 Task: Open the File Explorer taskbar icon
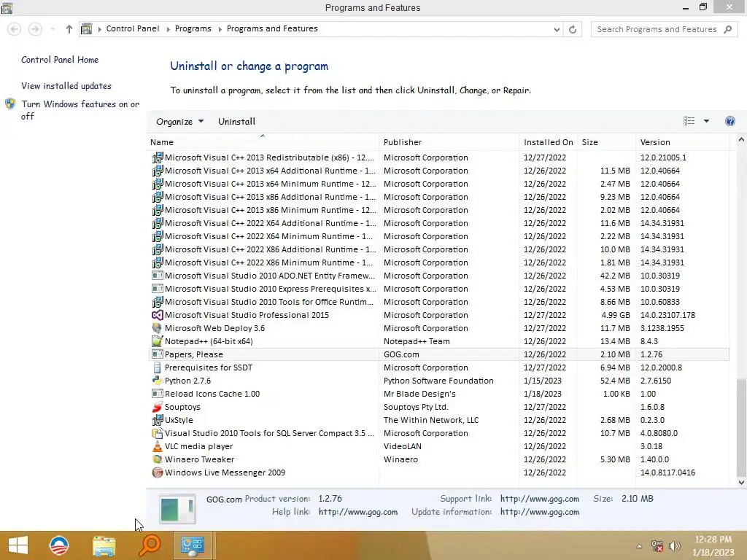point(104,545)
